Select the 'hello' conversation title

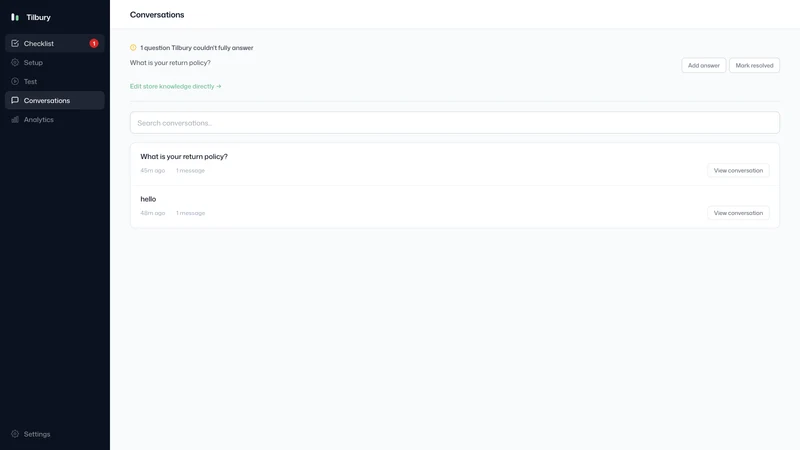[x=148, y=199]
